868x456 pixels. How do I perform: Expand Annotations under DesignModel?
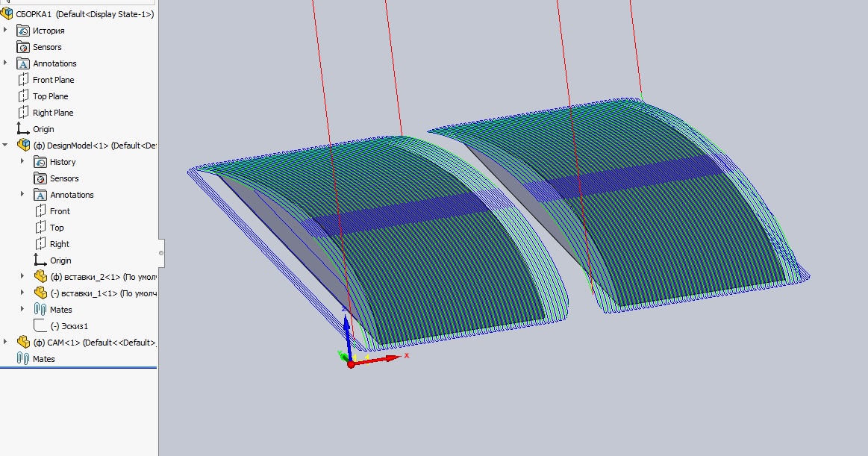(x=22, y=194)
